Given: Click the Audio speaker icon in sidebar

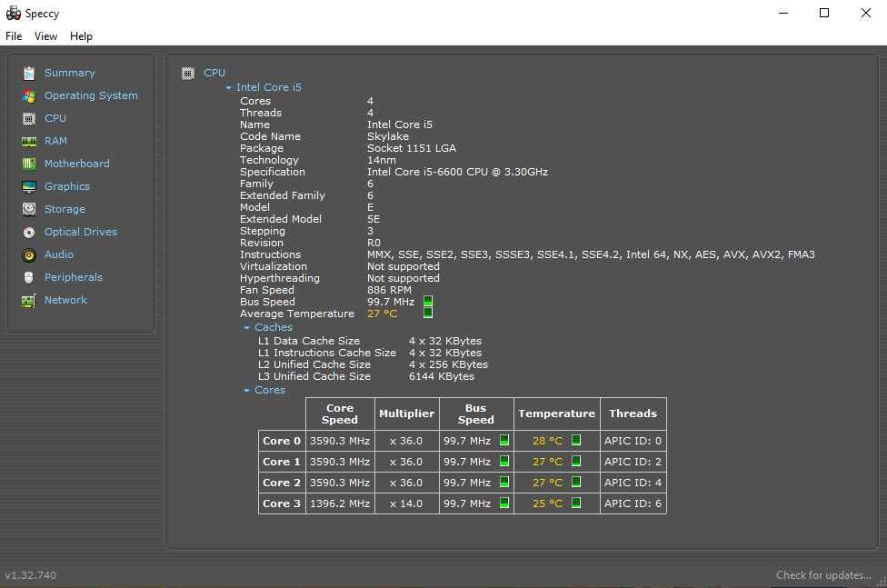Looking at the screenshot, I should (29, 254).
